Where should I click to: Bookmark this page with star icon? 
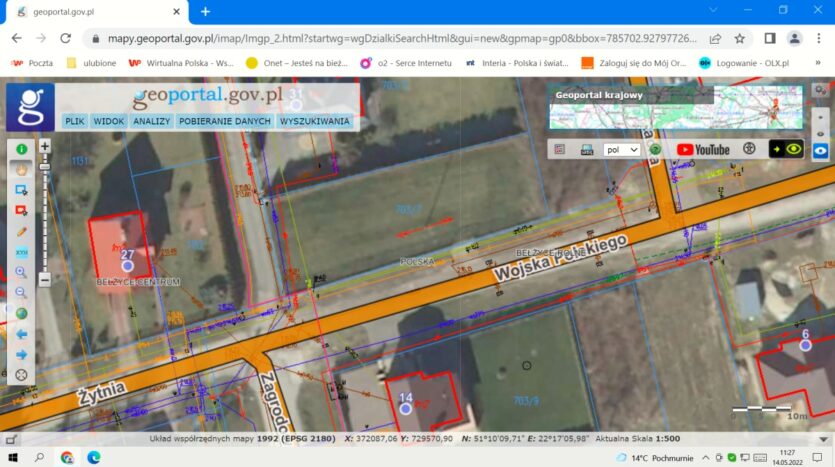[x=740, y=38]
